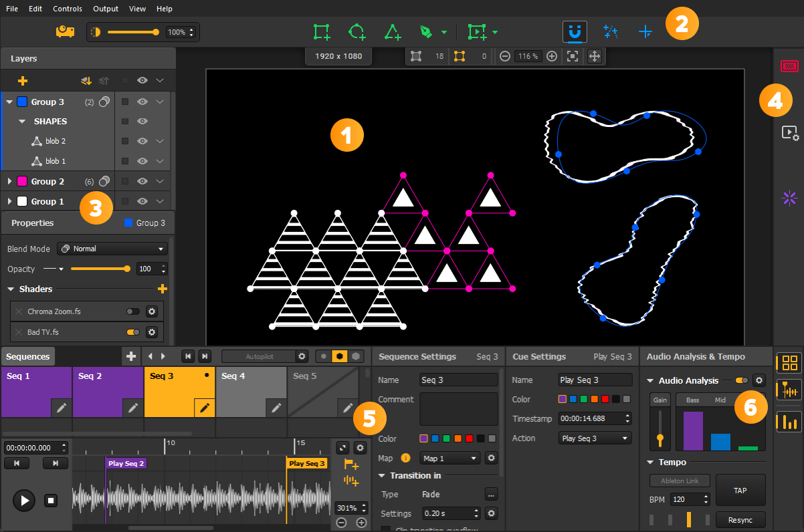Activate the magnet snapping tool
The height and width of the screenshot is (532, 804).
pos(575,31)
